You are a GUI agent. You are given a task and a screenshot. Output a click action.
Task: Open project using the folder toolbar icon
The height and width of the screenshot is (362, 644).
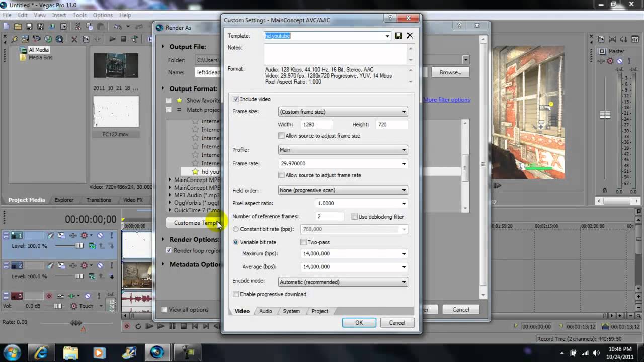tap(18, 26)
